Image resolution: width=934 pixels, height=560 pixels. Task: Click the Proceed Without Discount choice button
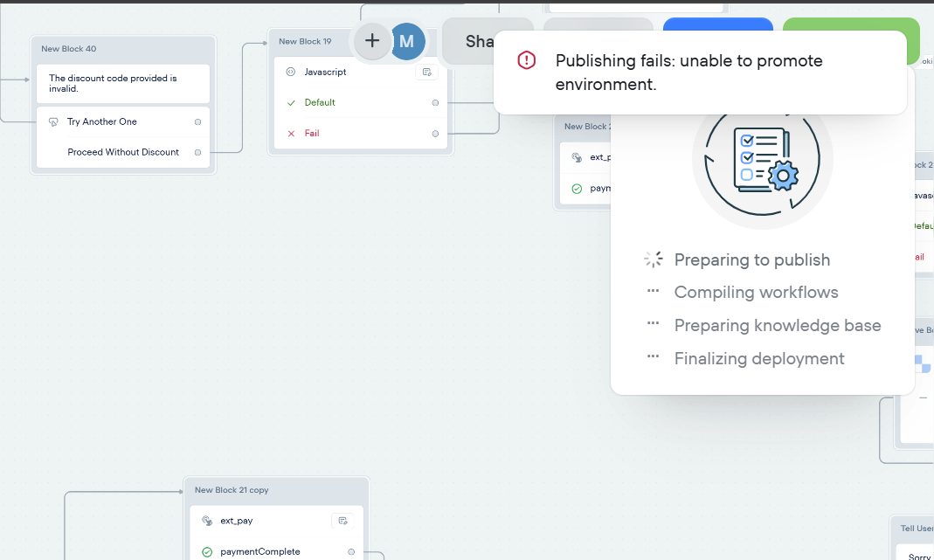(x=122, y=151)
